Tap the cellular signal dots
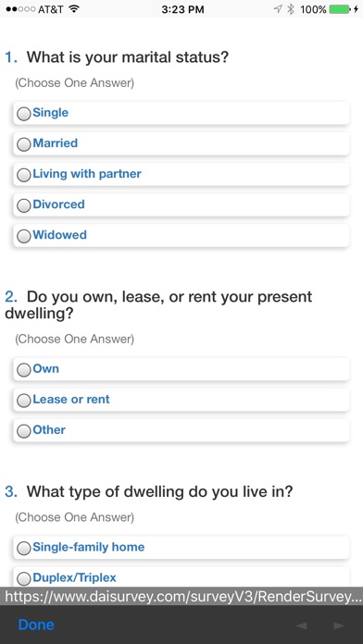Screen dimensions: 363x644 coord(20,9)
